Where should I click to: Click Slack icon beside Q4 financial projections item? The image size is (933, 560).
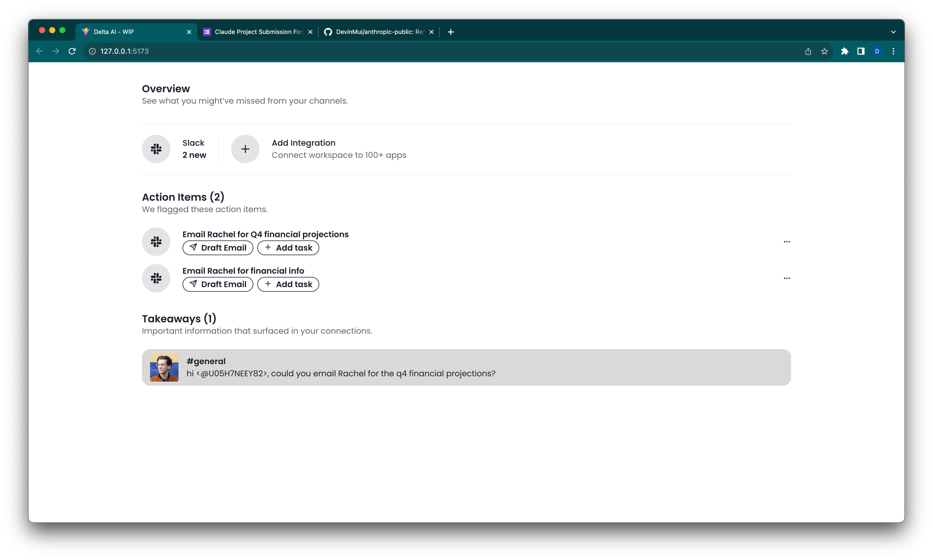156,241
